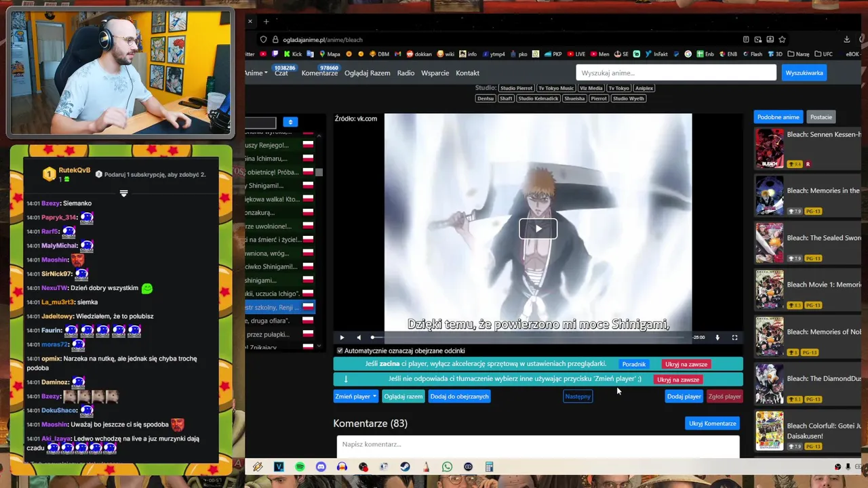Switch to the 'Podobne anime' tab
The height and width of the screenshot is (488, 868).
[x=778, y=117]
